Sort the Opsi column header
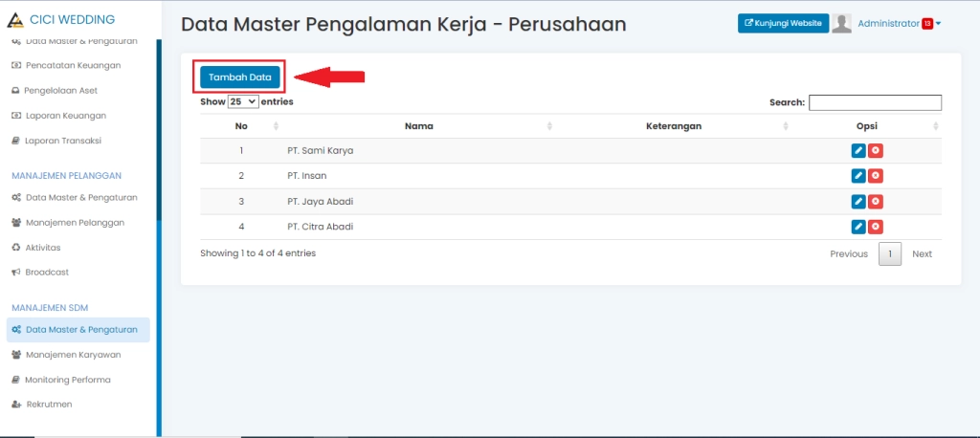Screen dimensions: 980x438 (867, 126)
